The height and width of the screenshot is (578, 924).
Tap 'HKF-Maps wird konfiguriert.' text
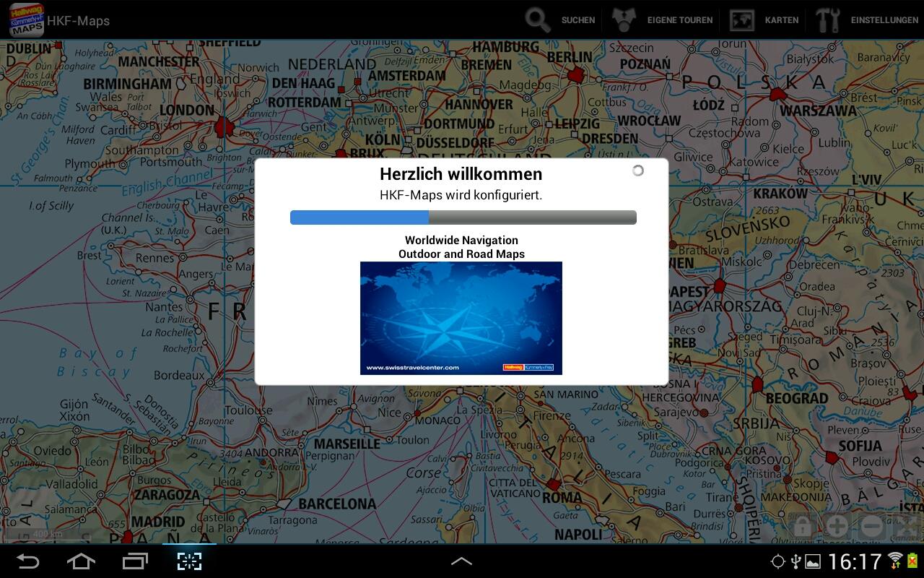click(x=461, y=195)
